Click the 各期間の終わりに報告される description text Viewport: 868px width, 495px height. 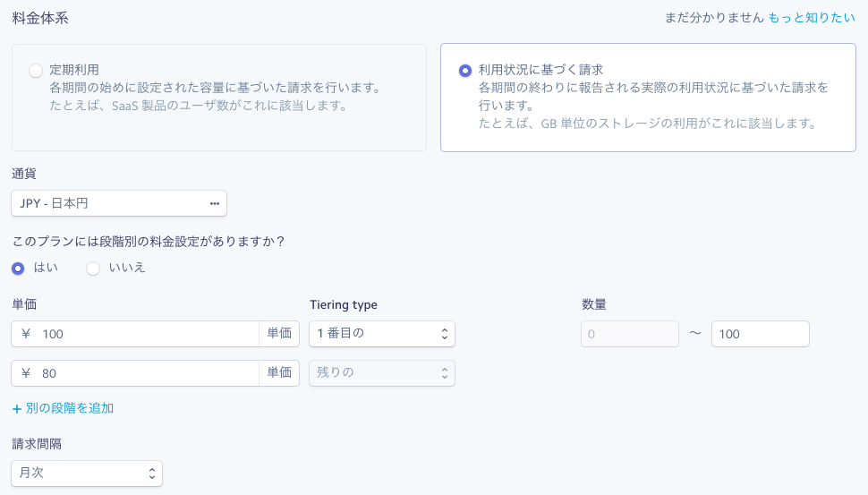(x=653, y=97)
